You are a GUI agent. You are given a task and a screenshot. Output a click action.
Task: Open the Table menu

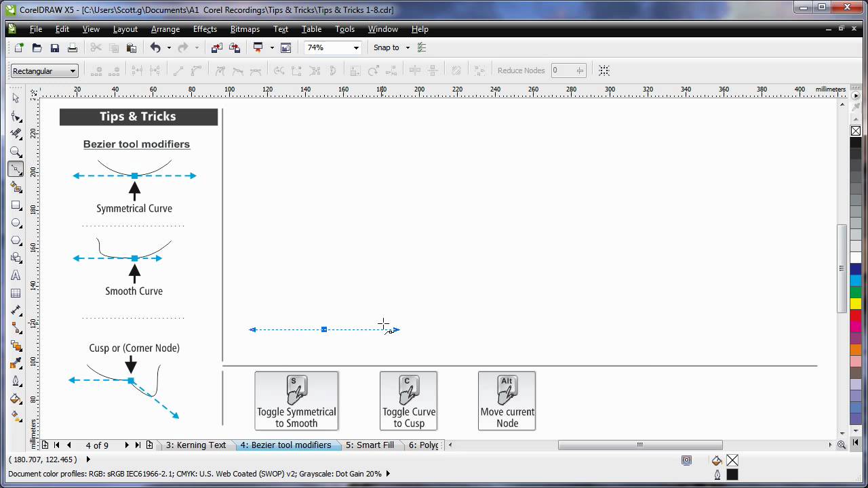click(311, 29)
